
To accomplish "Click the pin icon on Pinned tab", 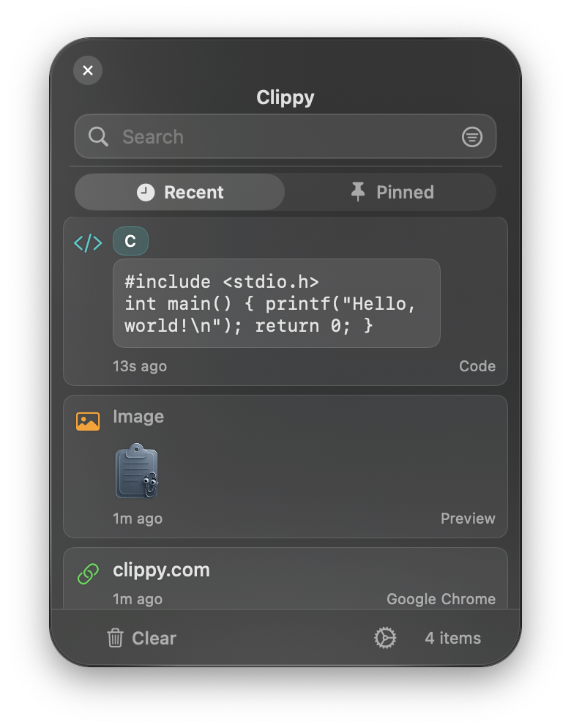I will coord(357,191).
